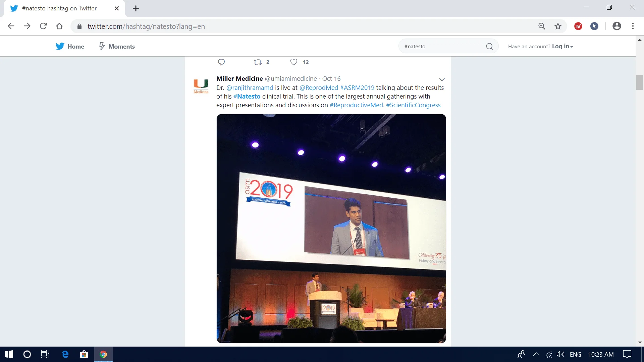Open the #ReproductiveMed hashtag
The image size is (644, 362).
pos(356,105)
